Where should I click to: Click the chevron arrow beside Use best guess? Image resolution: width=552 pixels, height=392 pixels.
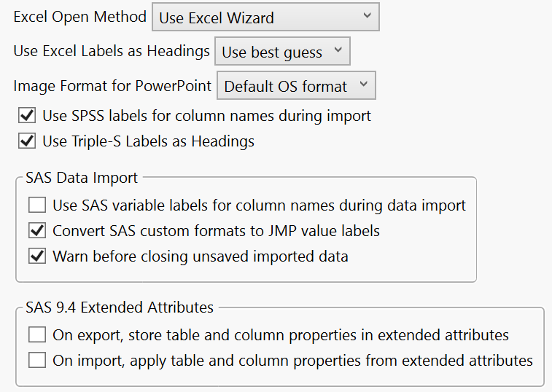coord(337,51)
